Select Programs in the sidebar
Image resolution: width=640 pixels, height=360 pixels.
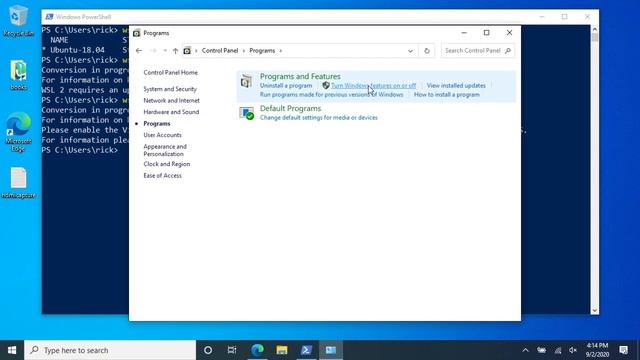[x=157, y=124]
